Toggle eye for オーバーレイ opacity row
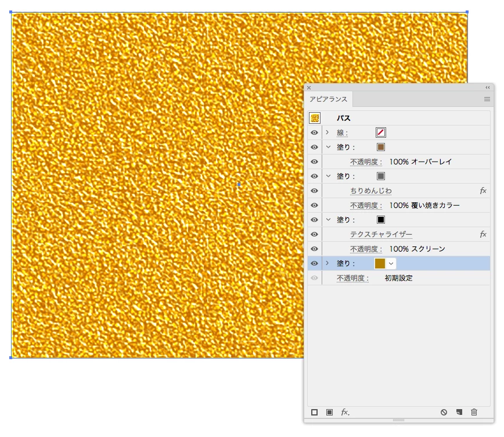 (x=314, y=162)
